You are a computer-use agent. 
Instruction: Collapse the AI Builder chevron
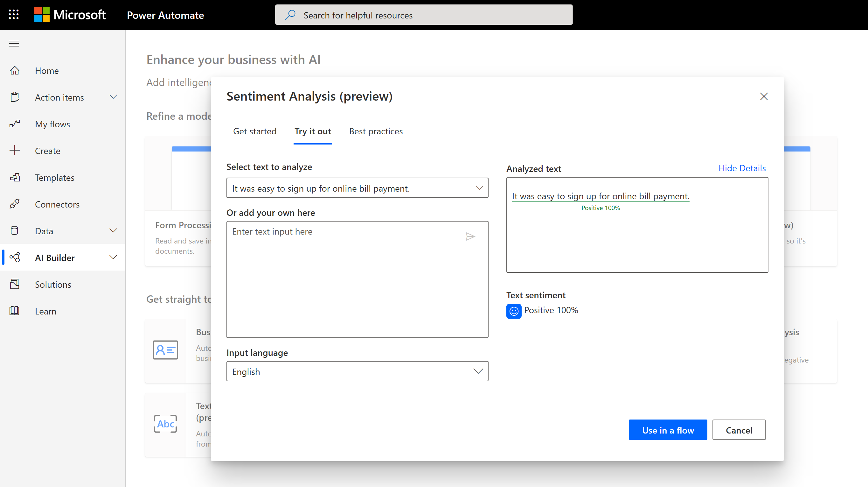(x=113, y=257)
